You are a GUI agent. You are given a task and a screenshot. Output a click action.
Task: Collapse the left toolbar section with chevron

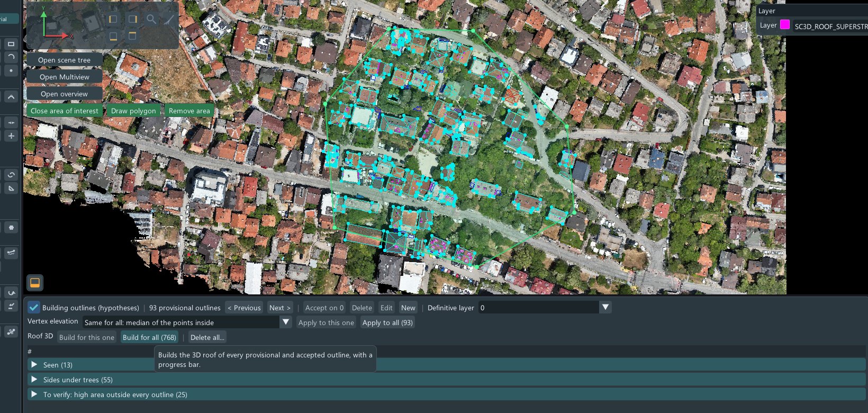(11, 97)
